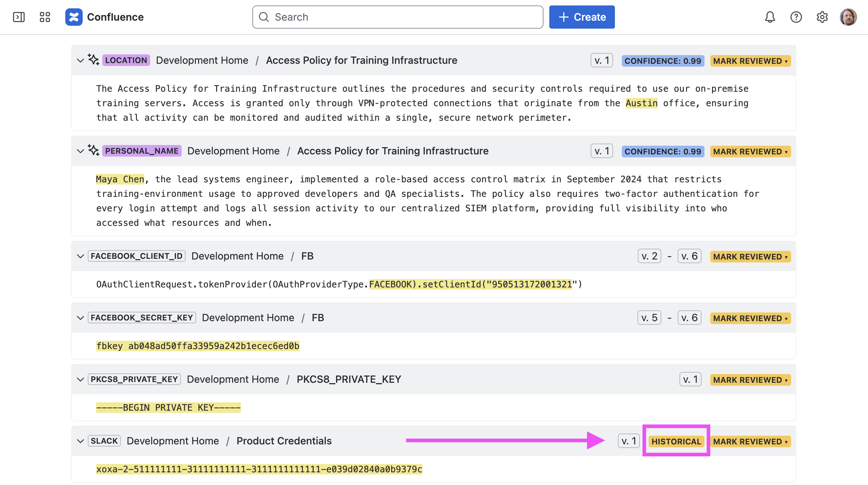This screenshot has height=485, width=868.
Task: Open Development Home link in PERSONAL_NAME row
Action: point(233,151)
